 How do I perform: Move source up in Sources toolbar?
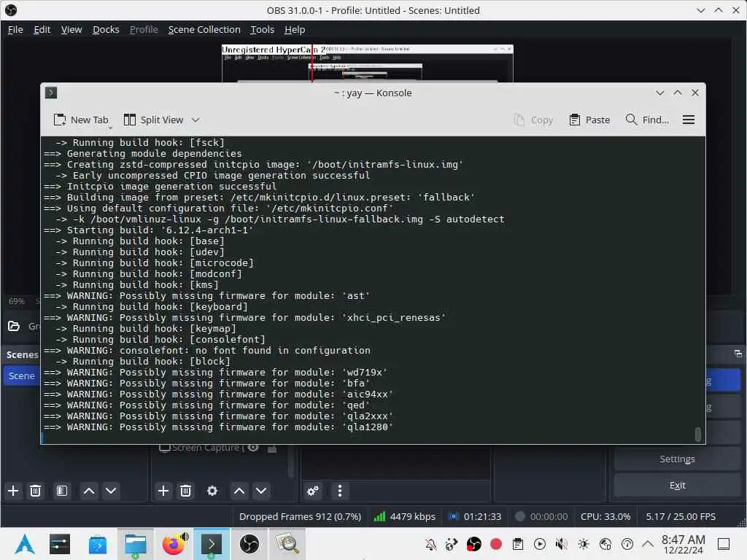(239, 491)
